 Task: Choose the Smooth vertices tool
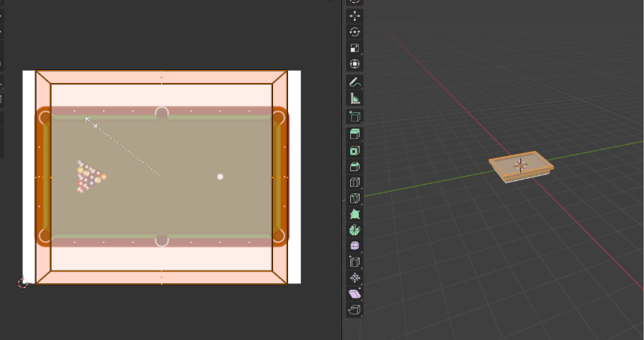[x=355, y=246]
